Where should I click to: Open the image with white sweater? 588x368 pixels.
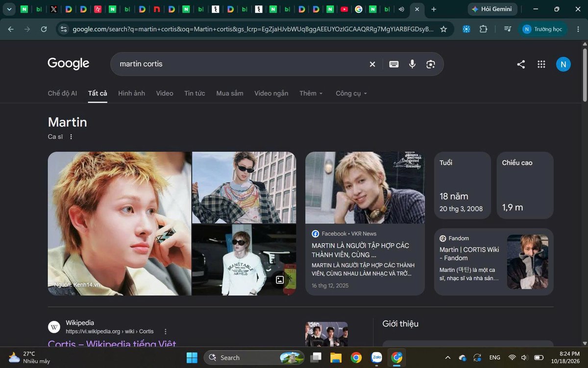(244, 260)
